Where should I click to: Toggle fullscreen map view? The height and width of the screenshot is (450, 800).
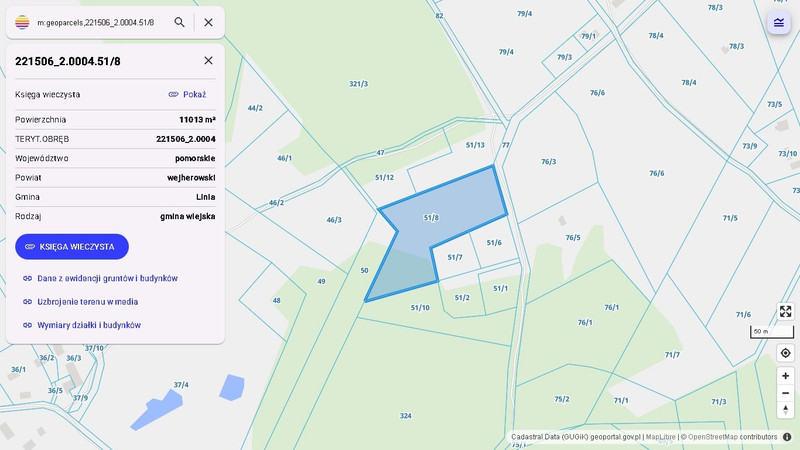pyautogui.click(x=785, y=311)
